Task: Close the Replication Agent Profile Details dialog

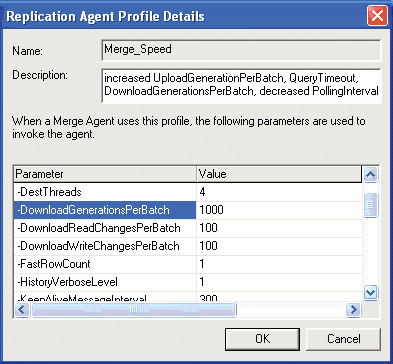Action: [x=377, y=16]
